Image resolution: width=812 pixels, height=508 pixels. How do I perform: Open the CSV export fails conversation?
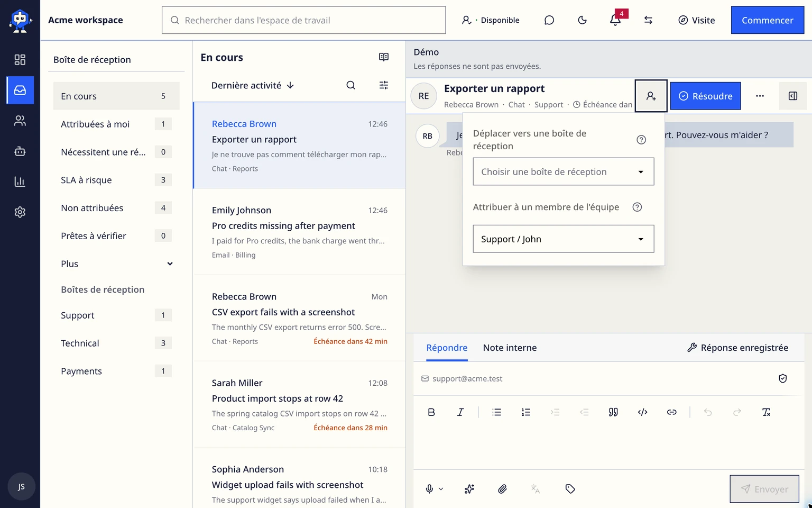coord(299,318)
